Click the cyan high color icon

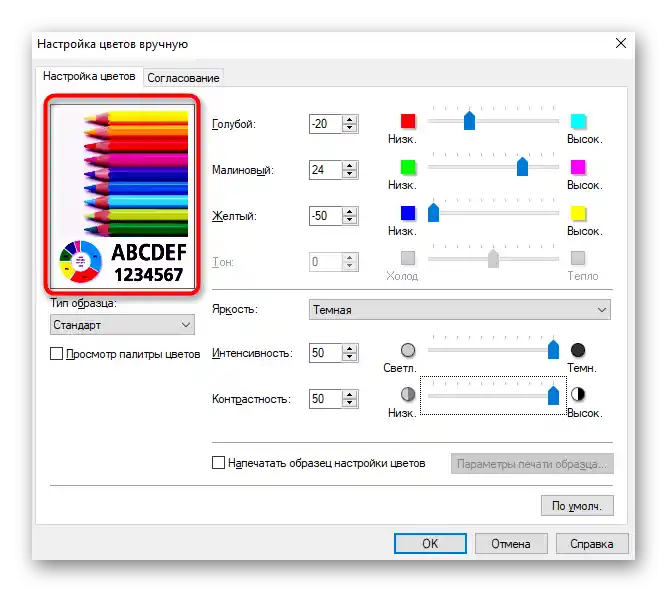click(578, 121)
